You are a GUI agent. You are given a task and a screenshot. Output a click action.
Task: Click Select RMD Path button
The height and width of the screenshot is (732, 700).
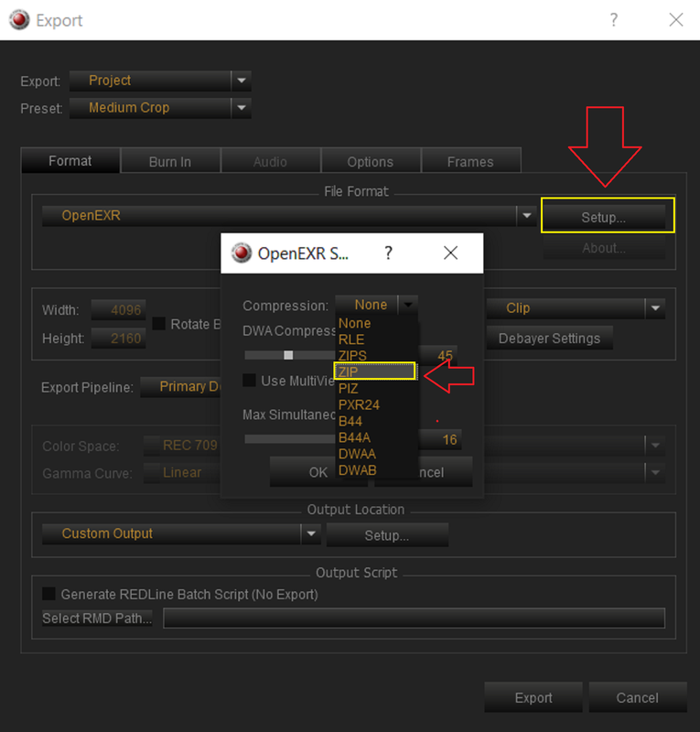[x=97, y=619]
